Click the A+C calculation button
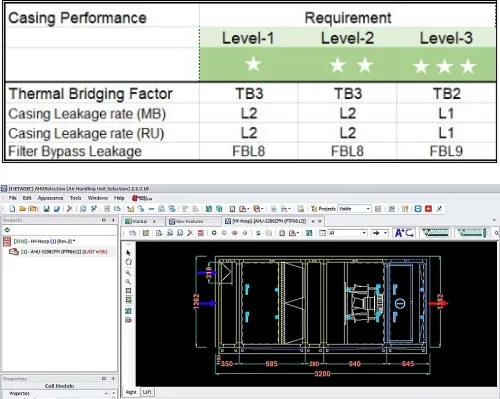The image size is (500, 399). (x=404, y=233)
